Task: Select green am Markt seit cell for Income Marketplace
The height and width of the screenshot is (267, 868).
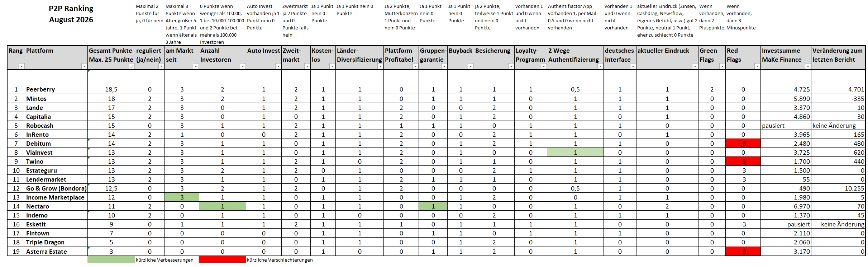Action: (x=182, y=197)
